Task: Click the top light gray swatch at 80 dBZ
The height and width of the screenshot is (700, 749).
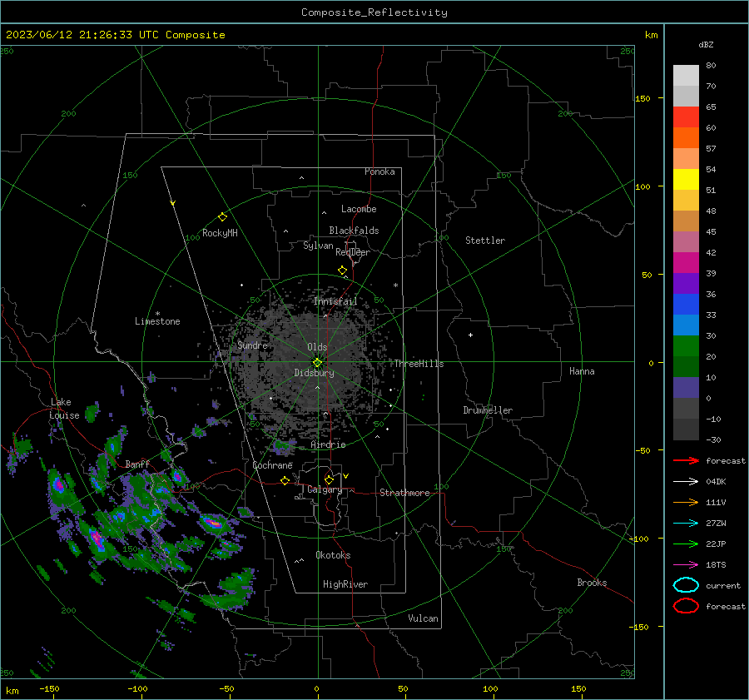Action: tap(686, 76)
